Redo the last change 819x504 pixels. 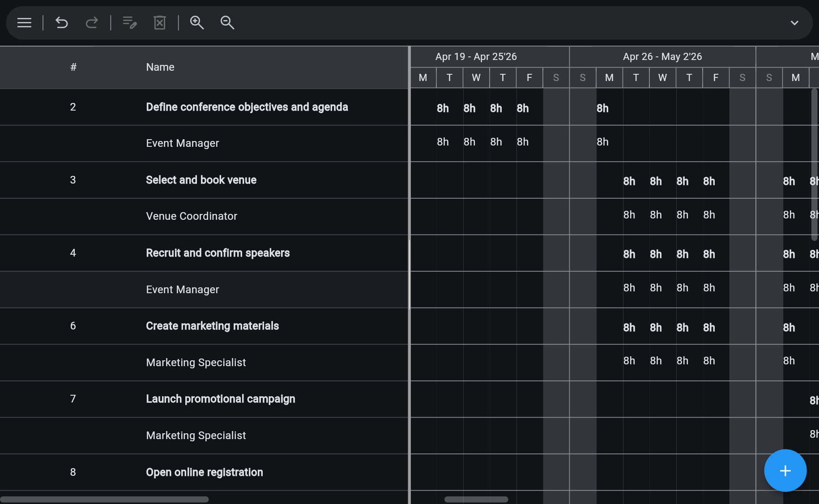point(92,23)
